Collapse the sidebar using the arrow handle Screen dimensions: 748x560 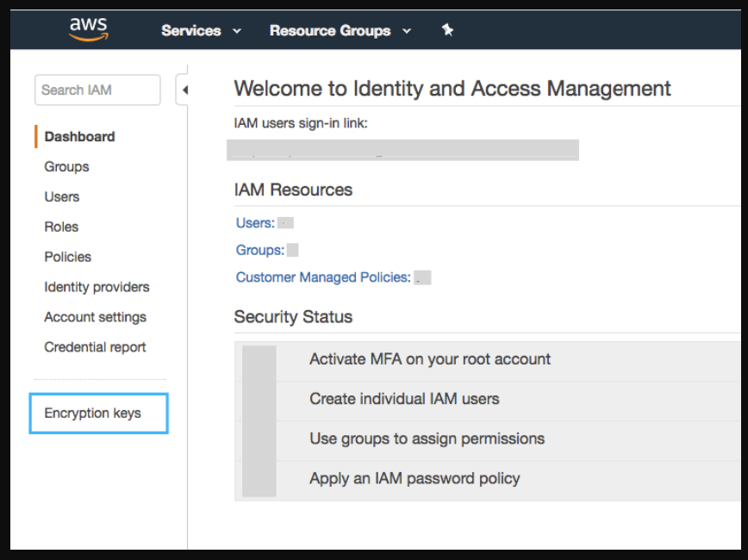click(184, 90)
